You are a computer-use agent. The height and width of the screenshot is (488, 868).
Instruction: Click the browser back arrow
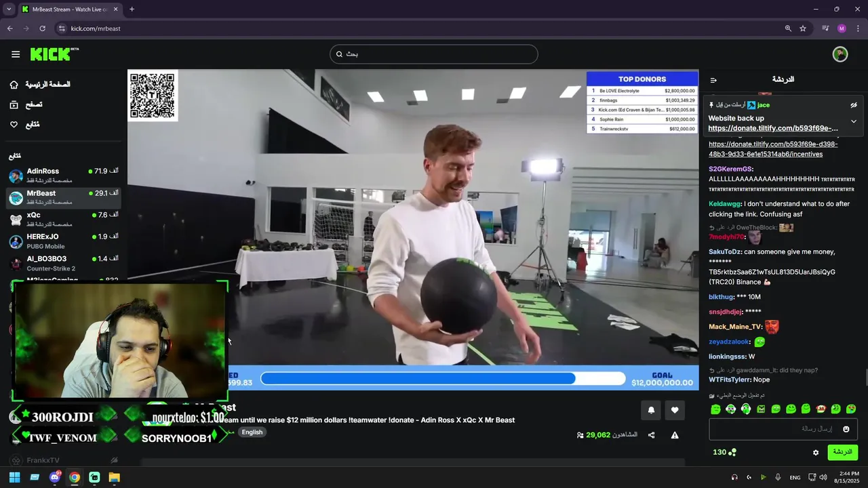click(x=10, y=28)
